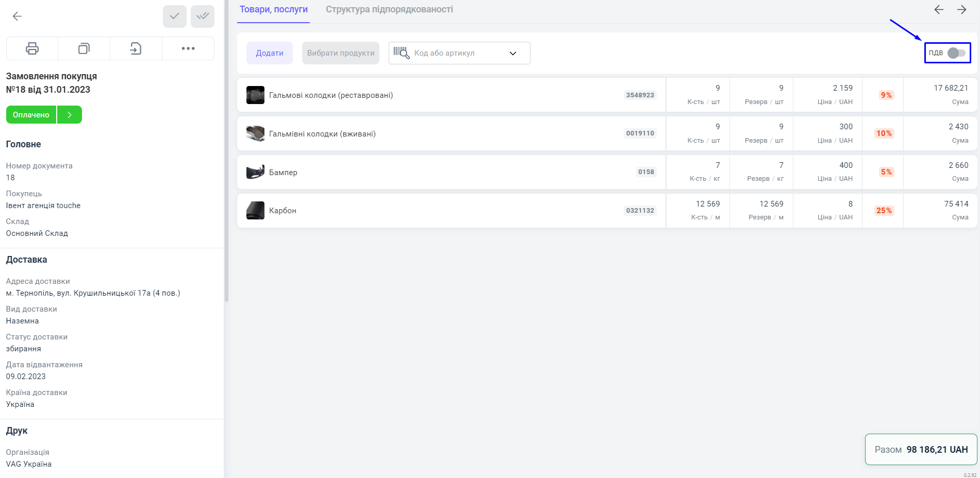Screen dimensions: 980x478
Task: Click the export document arrow icon
Action: pyautogui.click(x=136, y=49)
